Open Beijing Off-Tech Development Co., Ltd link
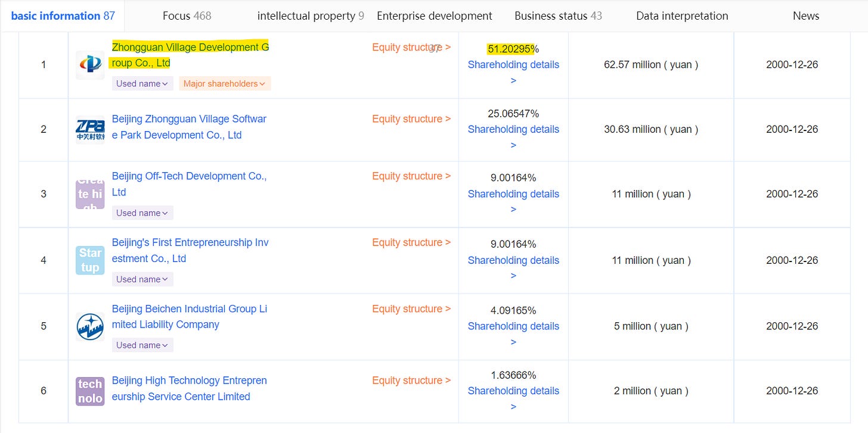This screenshot has height=433, width=868. [189, 184]
